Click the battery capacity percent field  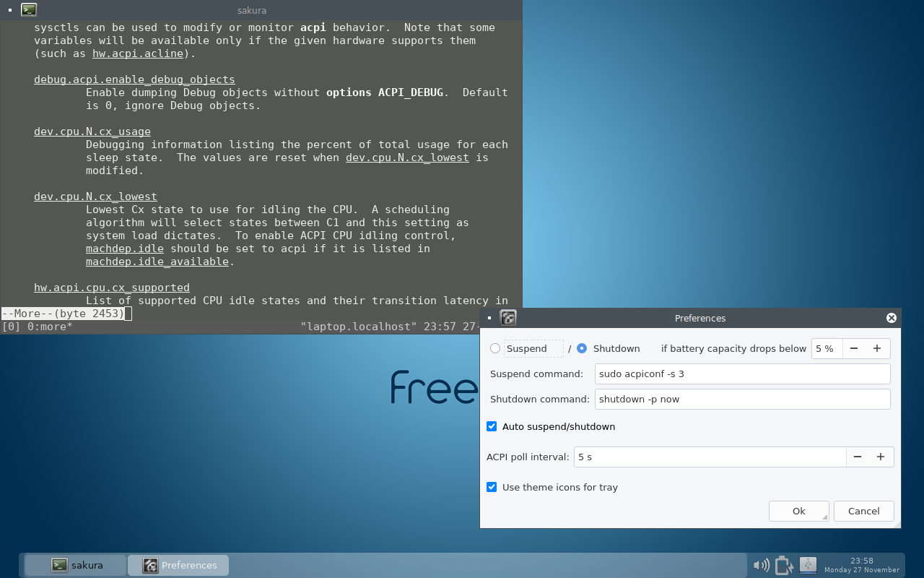click(x=827, y=348)
